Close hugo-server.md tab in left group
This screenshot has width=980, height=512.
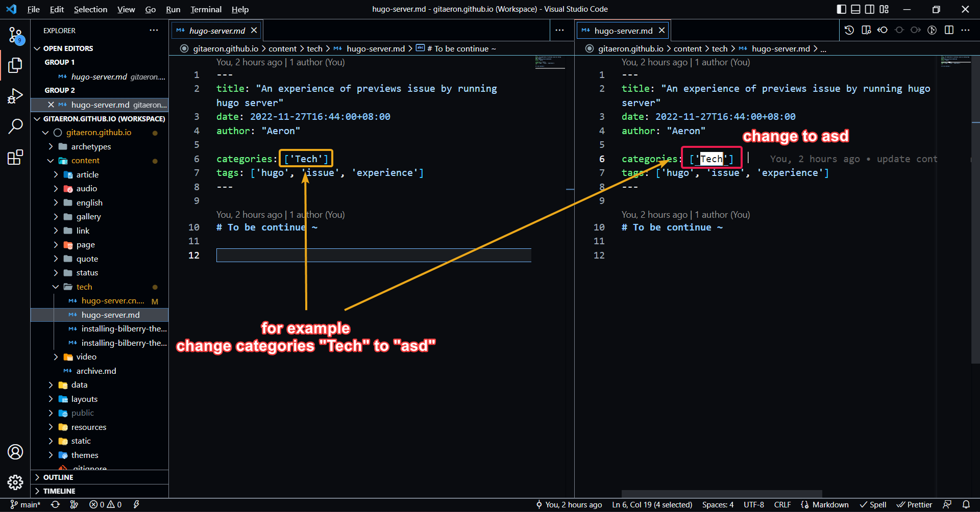254,31
